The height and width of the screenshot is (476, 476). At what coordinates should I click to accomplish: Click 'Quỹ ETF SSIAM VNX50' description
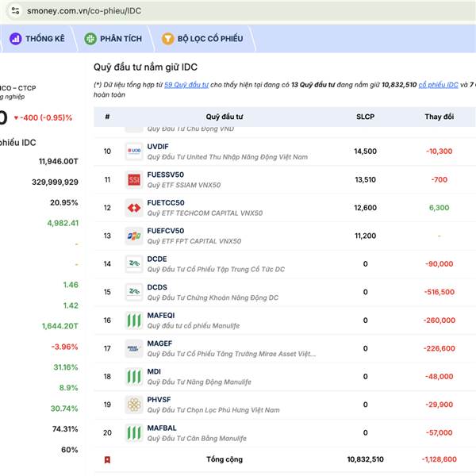184,185
